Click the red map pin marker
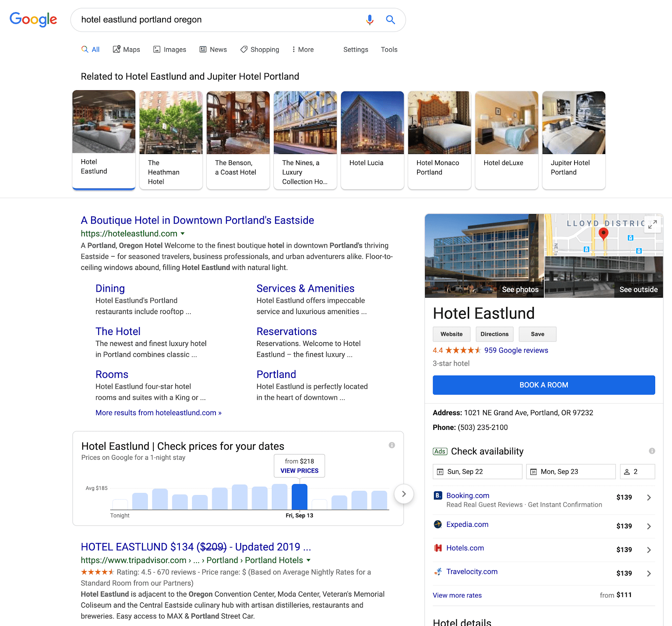 pos(604,234)
